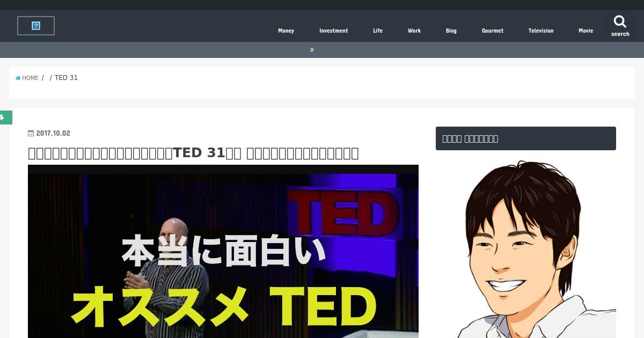
Task: Open the TED featured article image
Action: [223, 251]
